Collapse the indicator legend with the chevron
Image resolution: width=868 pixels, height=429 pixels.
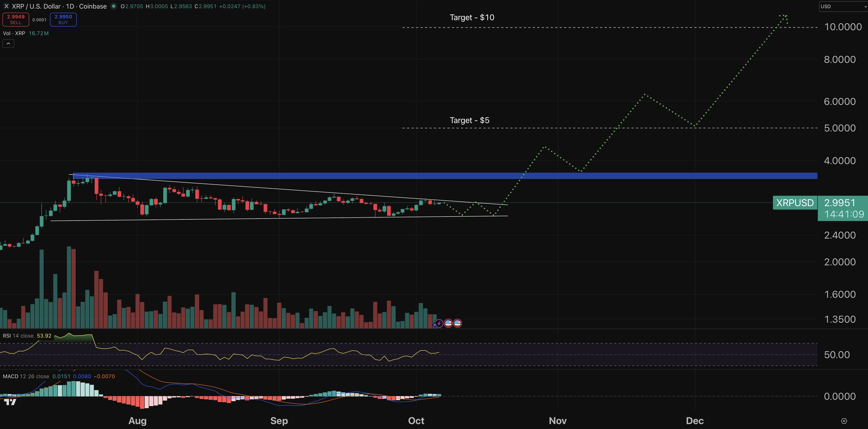[8, 43]
